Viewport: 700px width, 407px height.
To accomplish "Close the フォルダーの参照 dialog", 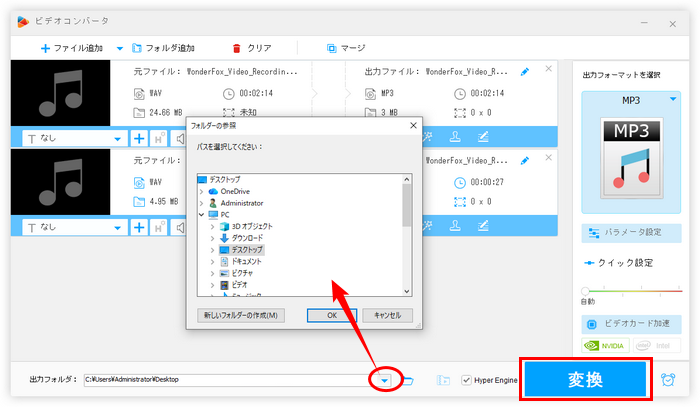I will click(413, 126).
